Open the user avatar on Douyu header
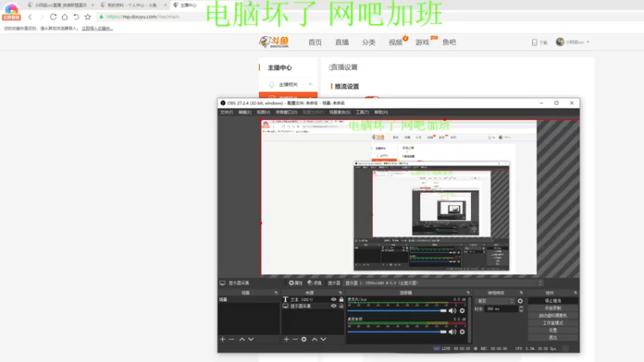The height and width of the screenshot is (362, 644). tap(559, 42)
